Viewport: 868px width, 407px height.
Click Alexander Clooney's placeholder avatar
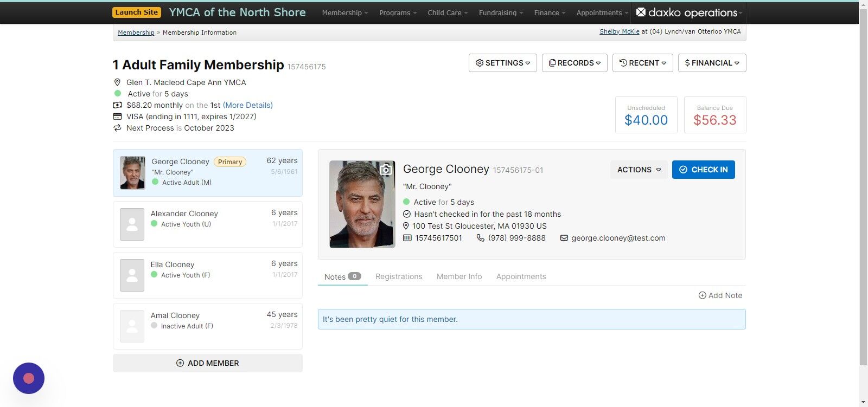click(132, 224)
